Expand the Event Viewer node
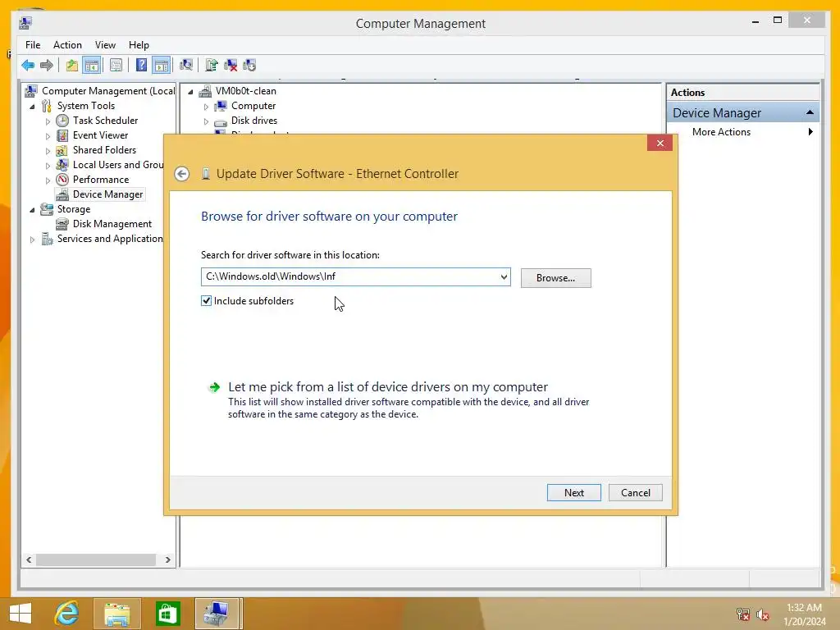Image resolution: width=840 pixels, height=630 pixels. click(x=48, y=136)
